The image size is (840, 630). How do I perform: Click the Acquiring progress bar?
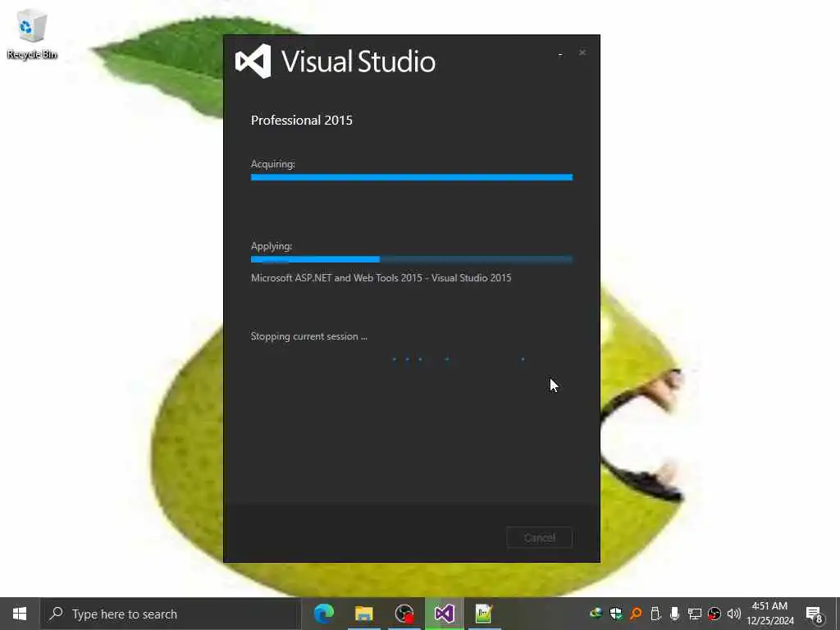[x=412, y=177]
